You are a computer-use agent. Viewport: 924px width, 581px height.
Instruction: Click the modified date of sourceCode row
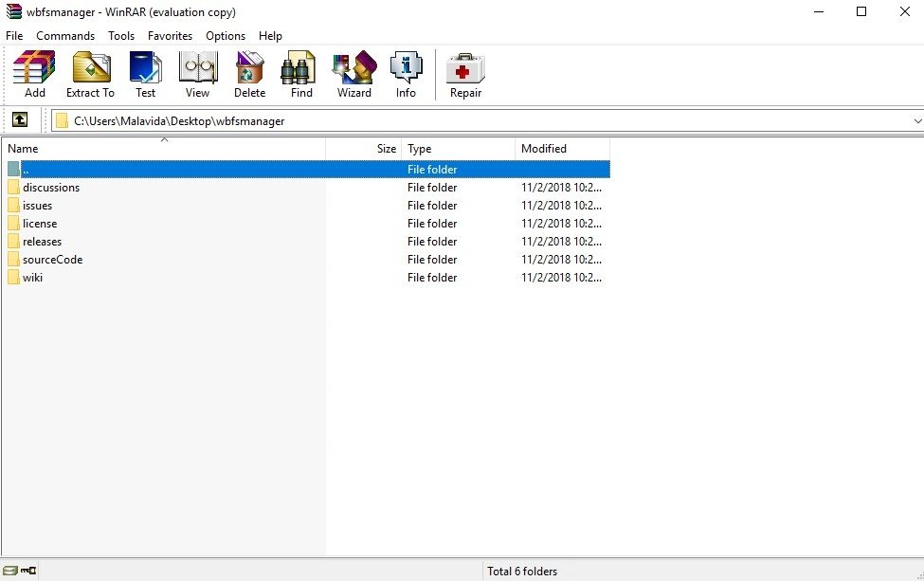[562, 260]
